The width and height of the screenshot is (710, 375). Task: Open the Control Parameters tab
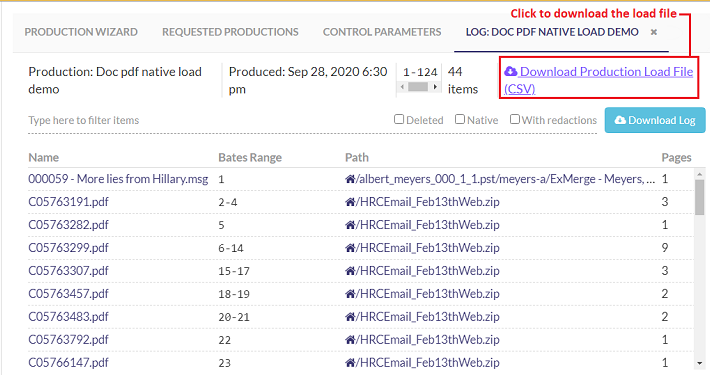click(x=382, y=32)
